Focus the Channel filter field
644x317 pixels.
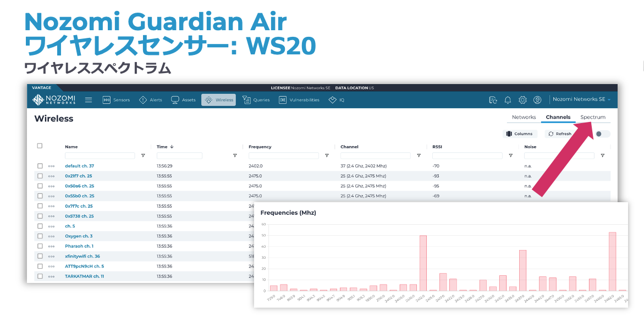pos(376,156)
